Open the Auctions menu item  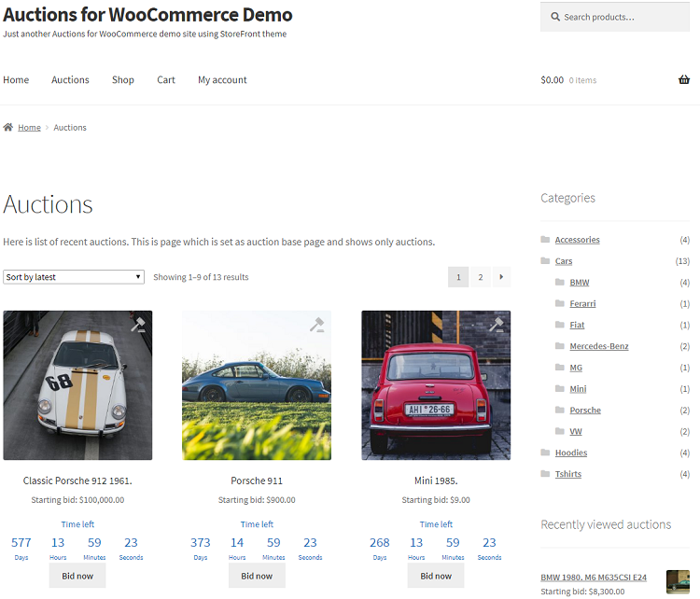(70, 80)
